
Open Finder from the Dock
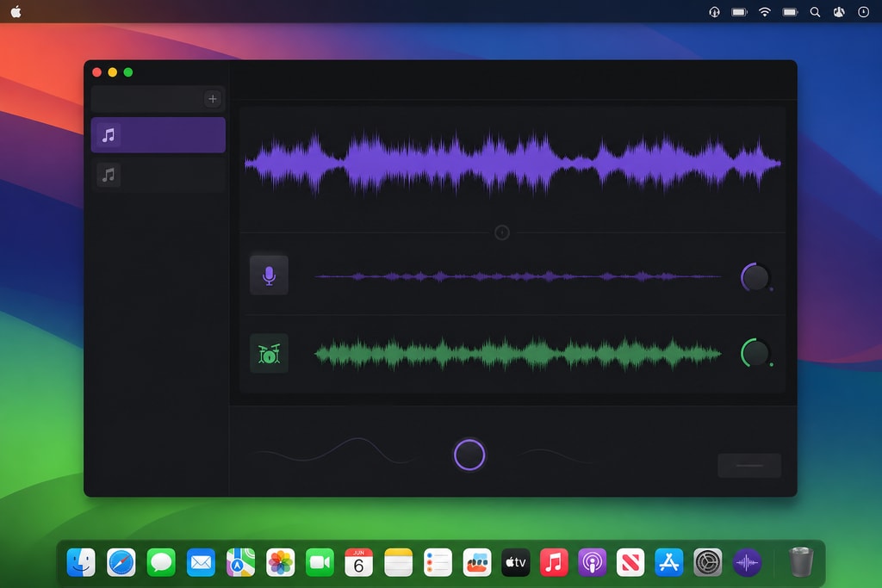pyautogui.click(x=81, y=562)
